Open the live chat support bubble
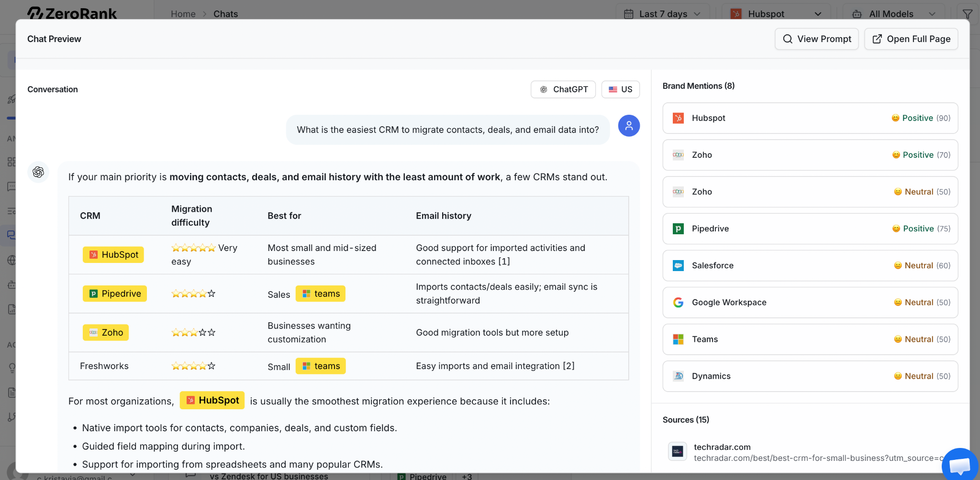This screenshot has height=480, width=980. [960, 466]
